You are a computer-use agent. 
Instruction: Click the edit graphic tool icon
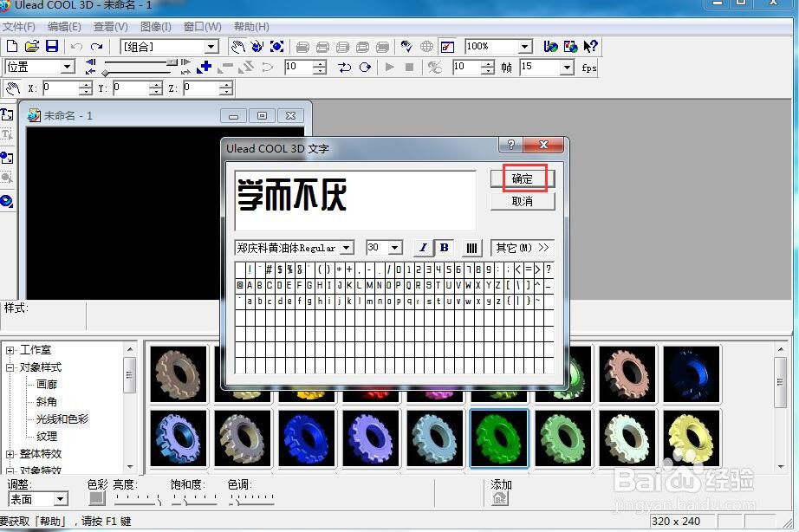(7, 178)
